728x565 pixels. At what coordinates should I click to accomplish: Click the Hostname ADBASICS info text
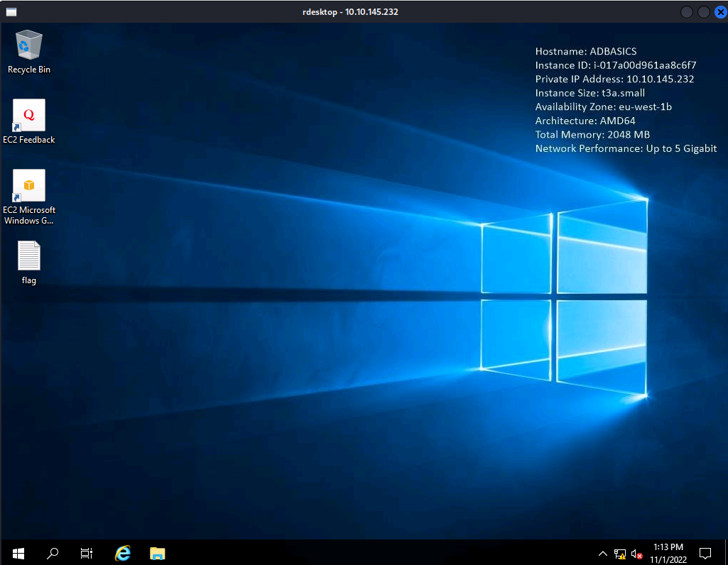(585, 51)
